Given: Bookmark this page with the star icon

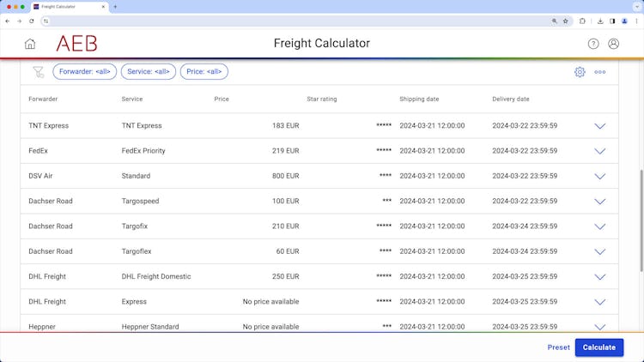Looking at the screenshot, I should [566, 21].
